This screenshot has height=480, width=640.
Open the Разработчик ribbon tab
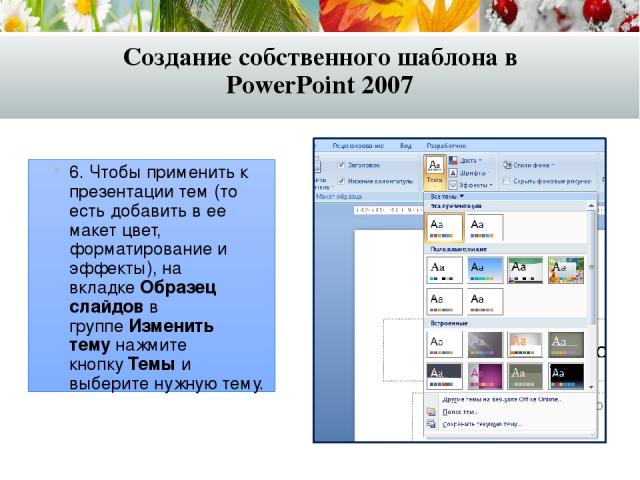446,146
